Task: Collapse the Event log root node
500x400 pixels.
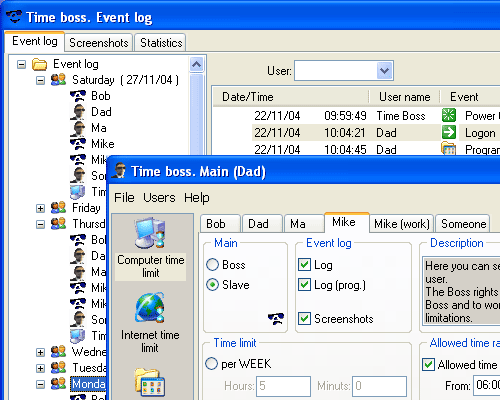Action: tap(21, 64)
